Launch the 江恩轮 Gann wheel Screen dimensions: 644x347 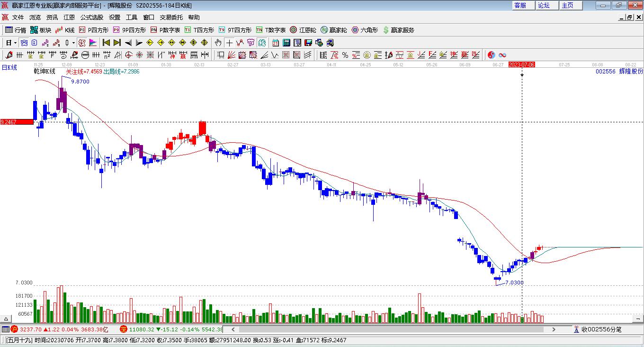coord(303,30)
